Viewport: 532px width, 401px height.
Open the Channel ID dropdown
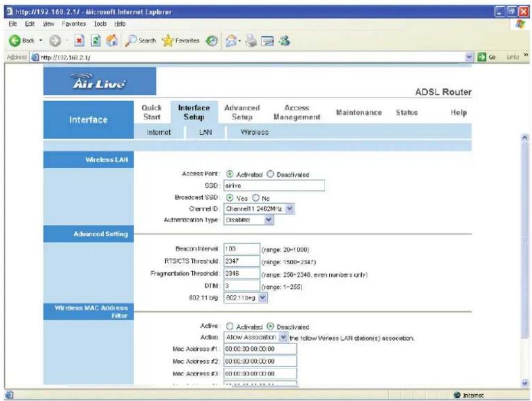pyautogui.click(x=289, y=209)
